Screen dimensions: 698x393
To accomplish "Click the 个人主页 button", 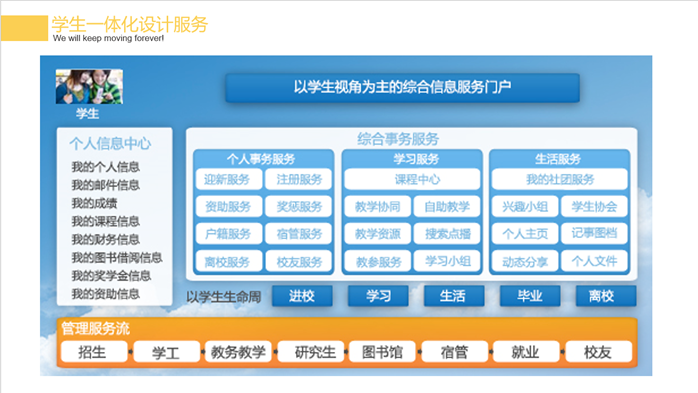I will pyautogui.click(x=525, y=234).
